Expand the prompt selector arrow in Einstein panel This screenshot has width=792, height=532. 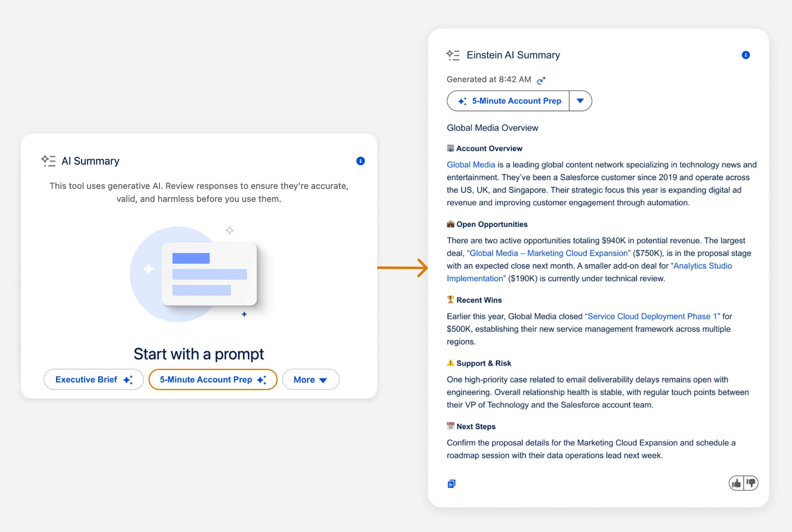click(x=580, y=101)
